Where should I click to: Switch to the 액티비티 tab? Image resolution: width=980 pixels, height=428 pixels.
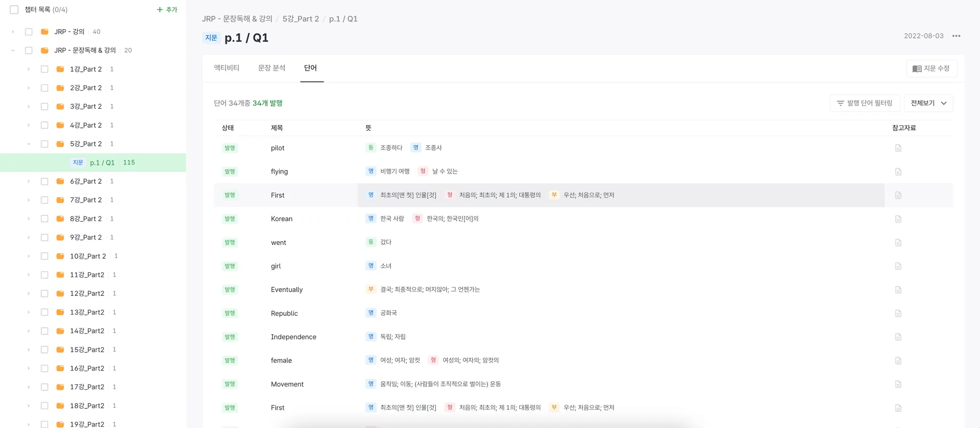226,68
